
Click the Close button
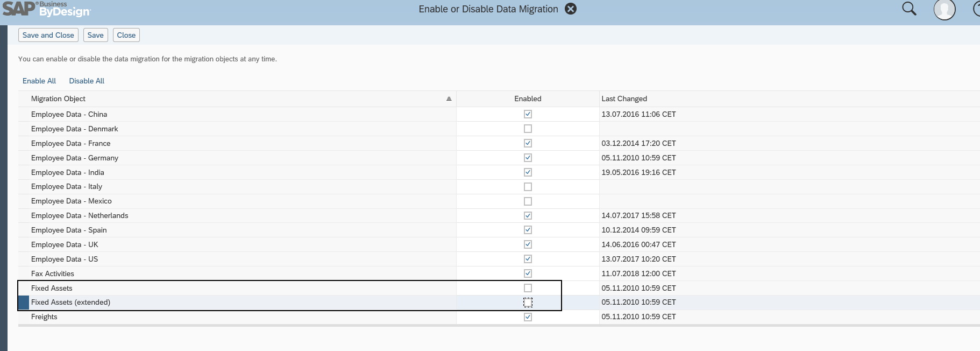click(x=126, y=35)
